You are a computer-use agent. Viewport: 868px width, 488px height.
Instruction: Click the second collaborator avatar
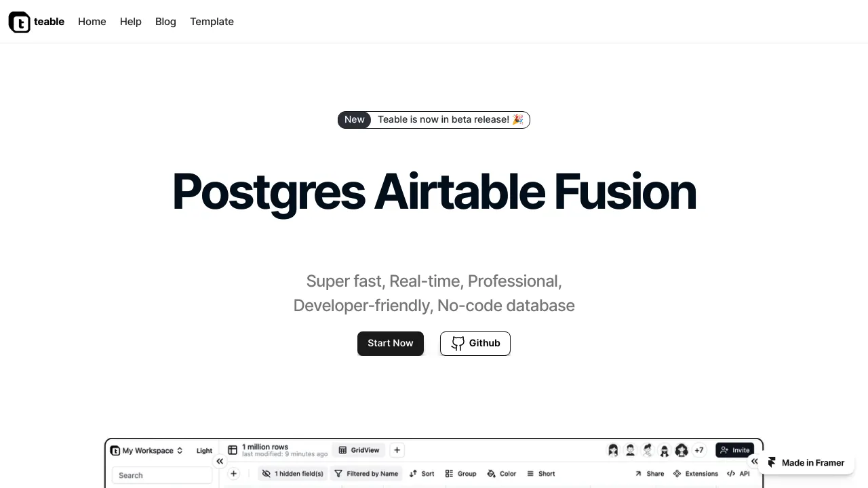[630, 450]
